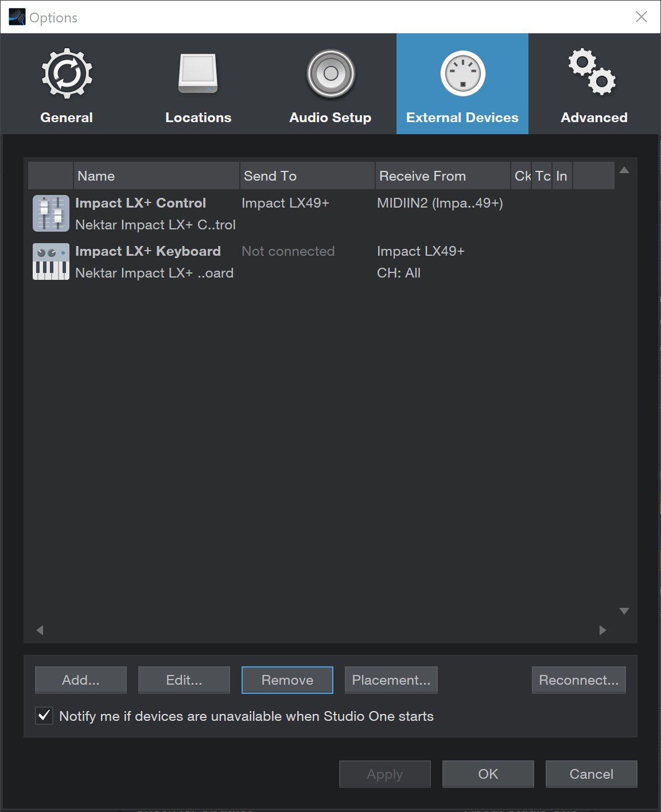Screen dimensions: 661x812
Task: Click the General gear icon
Action: 66,73
